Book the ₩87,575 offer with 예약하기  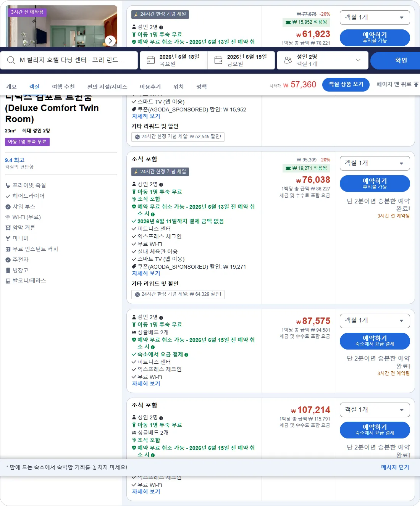[375, 341]
